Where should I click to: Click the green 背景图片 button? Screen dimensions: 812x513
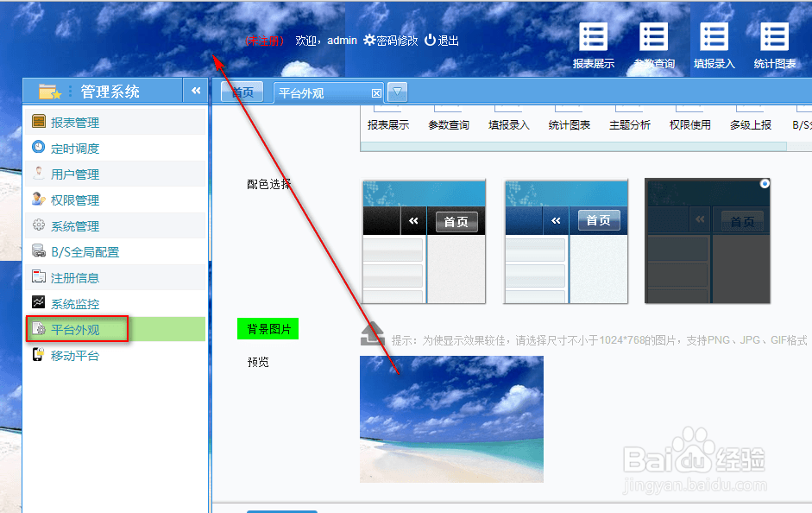pyautogui.click(x=268, y=330)
